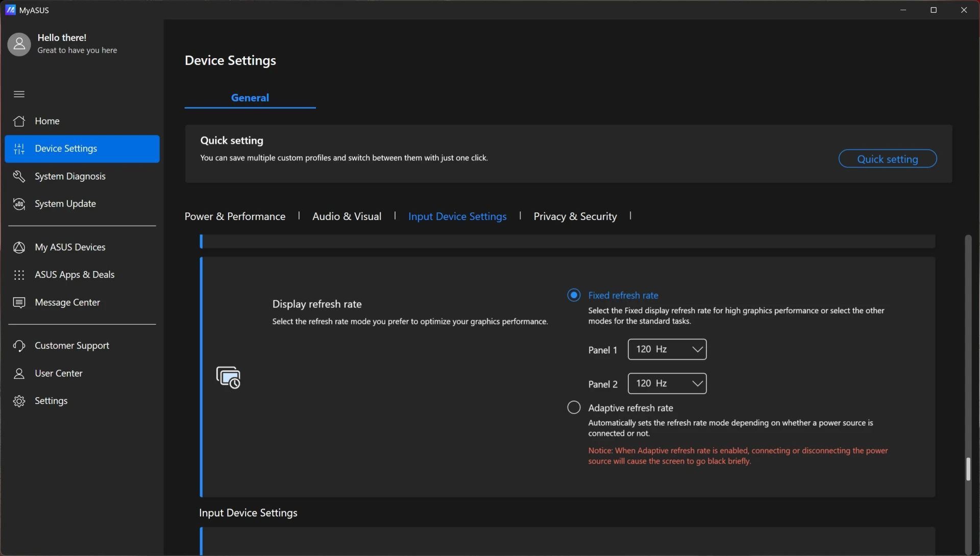This screenshot has height=556, width=980.
Task: Click the User Center person icon
Action: [x=19, y=373]
